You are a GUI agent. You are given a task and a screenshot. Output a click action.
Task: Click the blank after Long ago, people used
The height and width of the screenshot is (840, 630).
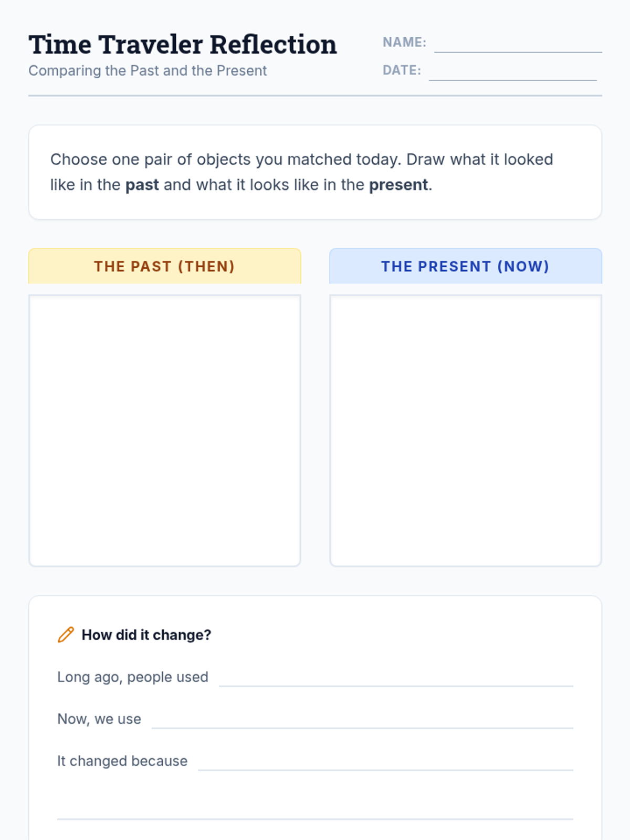pos(396,679)
